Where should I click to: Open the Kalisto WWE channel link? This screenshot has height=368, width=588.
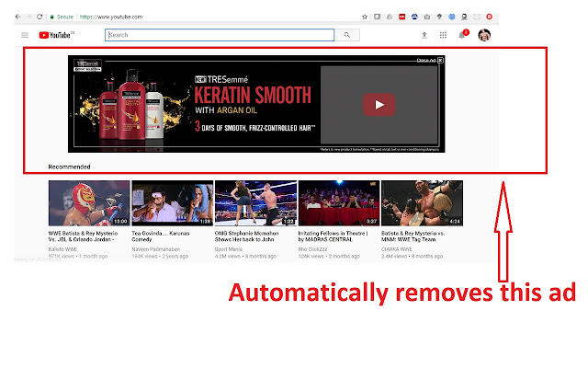(x=62, y=249)
